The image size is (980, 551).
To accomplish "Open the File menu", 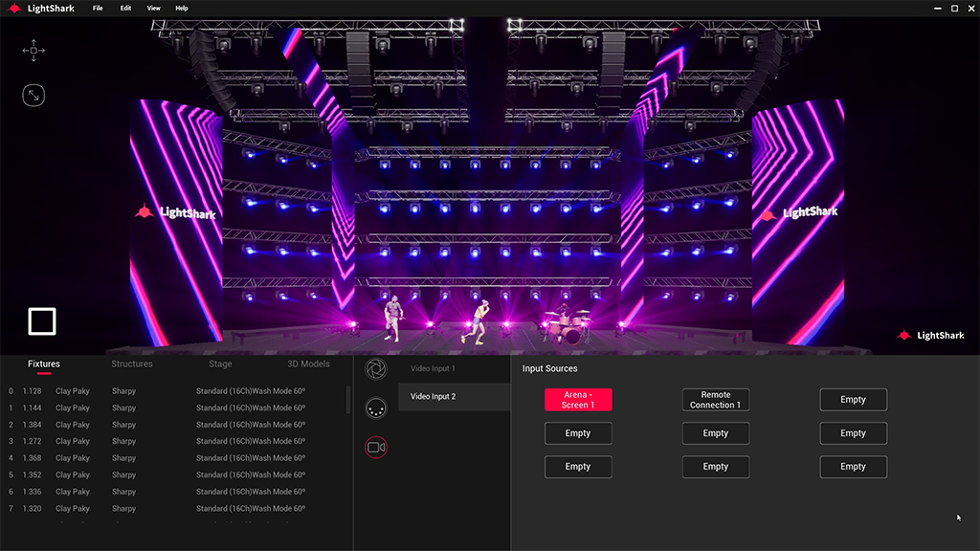I will click(x=98, y=9).
